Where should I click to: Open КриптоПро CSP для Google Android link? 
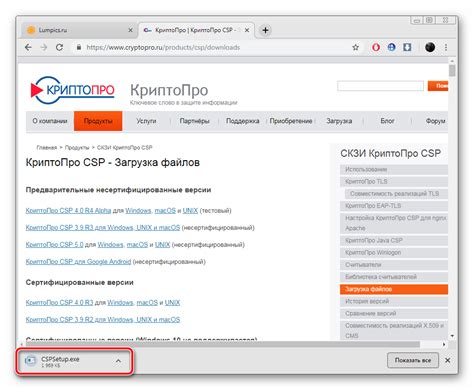pos(78,262)
